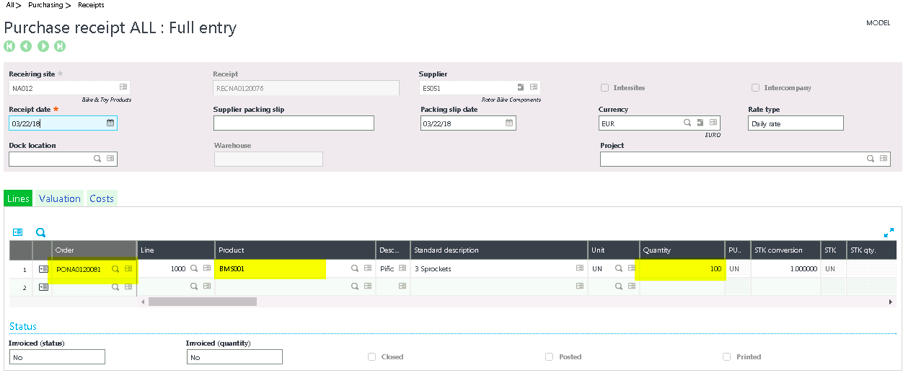The image size is (907, 377).
Task: Search Unit UN with magnifier in row 1
Action: pos(618,269)
